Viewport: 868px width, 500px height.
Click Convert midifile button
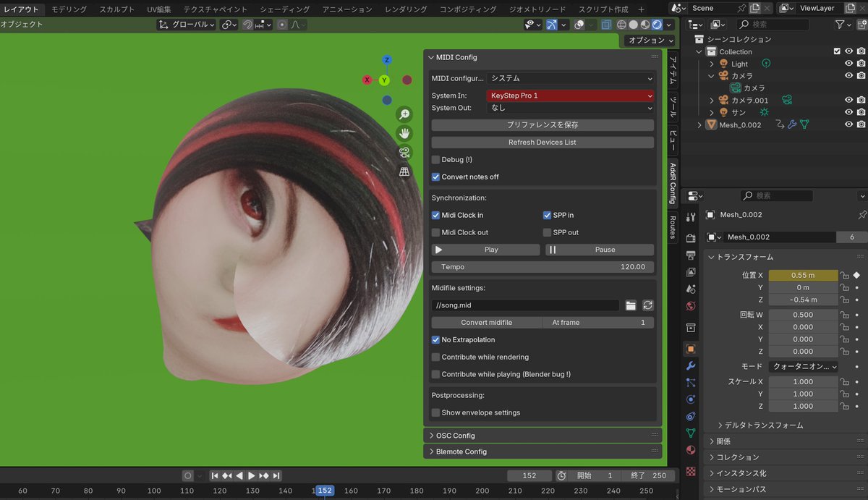pyautogui.click(x=487, y=323)
